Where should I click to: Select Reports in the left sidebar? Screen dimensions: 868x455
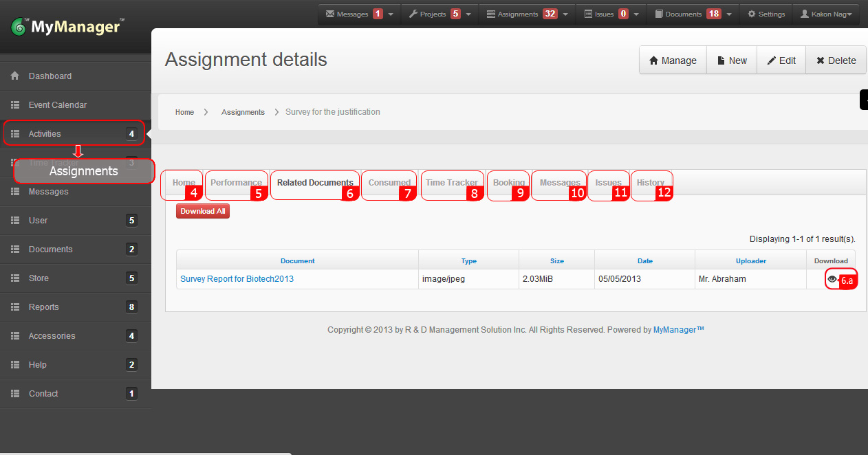44,307
